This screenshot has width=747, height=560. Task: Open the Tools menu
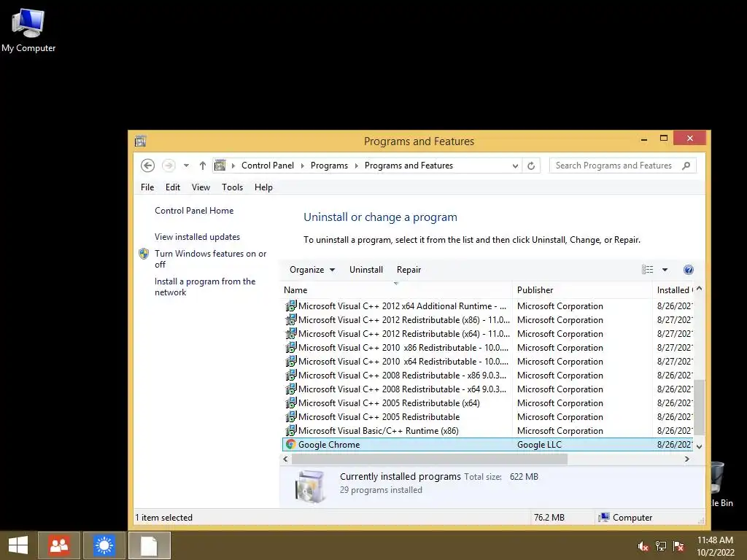232,187
